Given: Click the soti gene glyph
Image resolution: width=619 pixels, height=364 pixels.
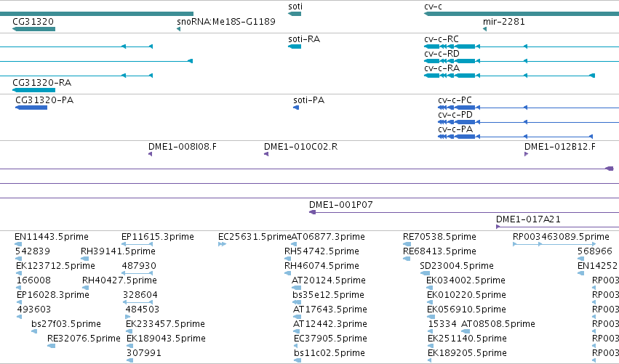Looking at the screenshot, I should (295, 14).
